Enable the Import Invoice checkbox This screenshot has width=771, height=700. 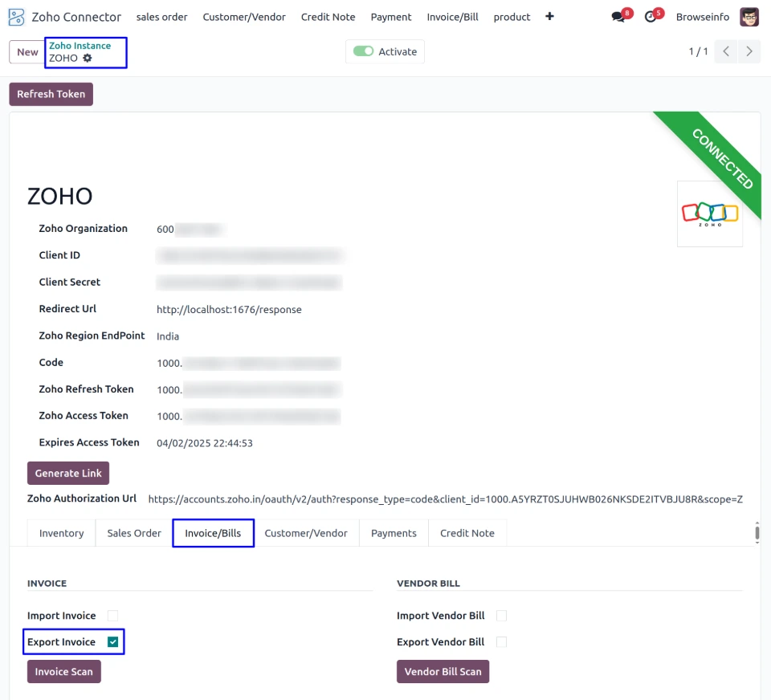(113, 616)
